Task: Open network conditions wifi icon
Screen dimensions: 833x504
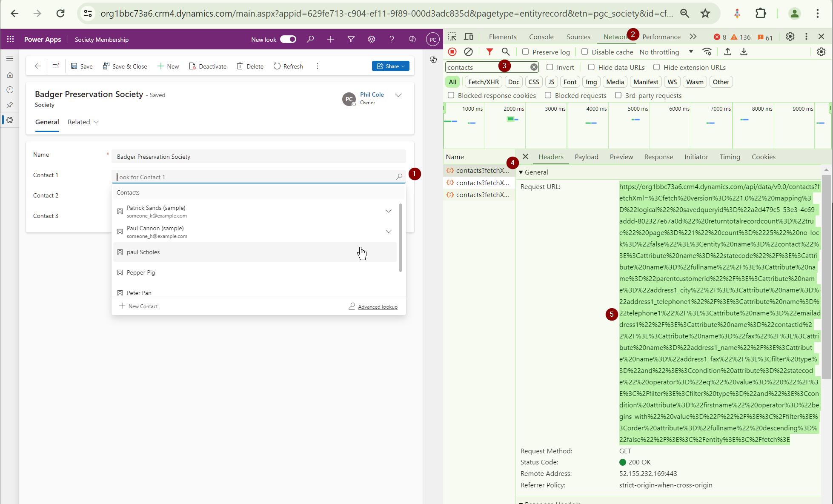Action: (707, 52)
